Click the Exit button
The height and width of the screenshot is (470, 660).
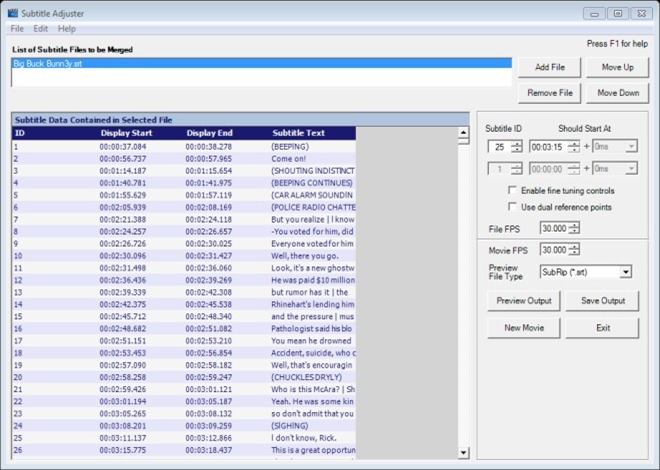(602, 328)
